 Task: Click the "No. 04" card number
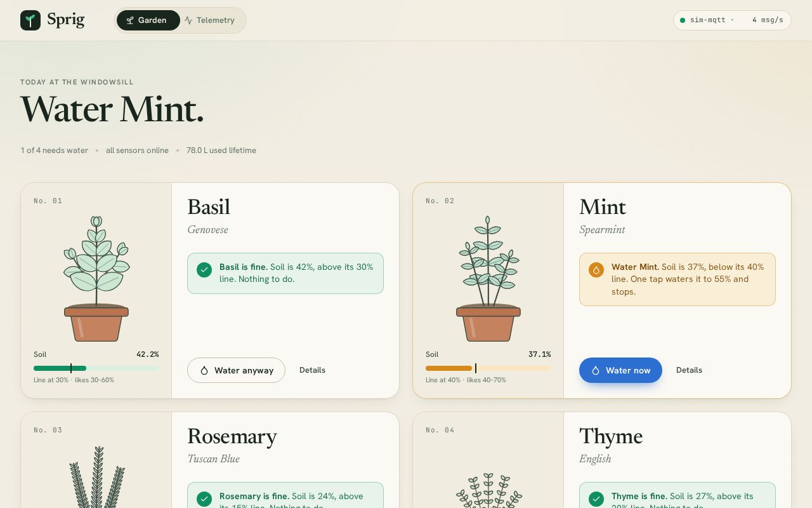(x=440, y=430)
